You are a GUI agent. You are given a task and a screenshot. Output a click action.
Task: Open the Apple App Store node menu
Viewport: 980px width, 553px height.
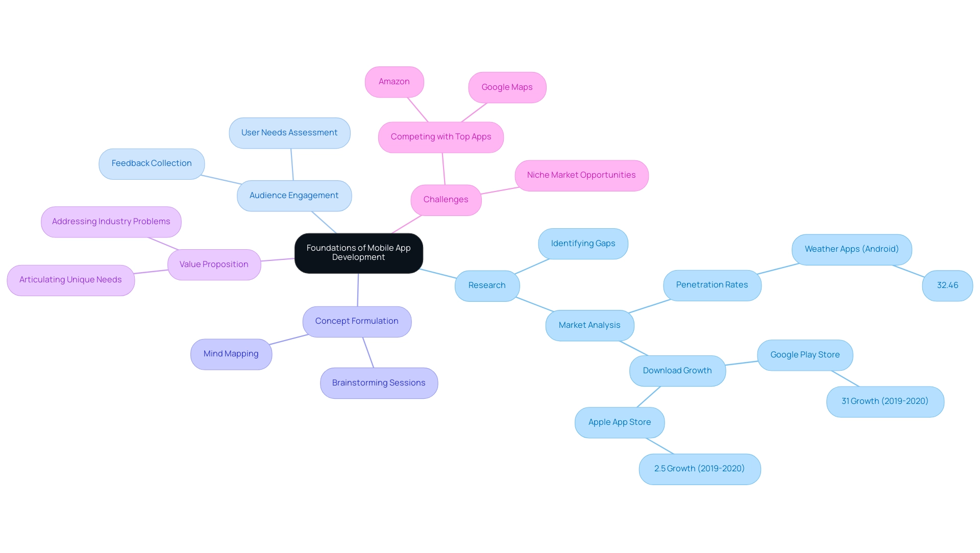click(620, 422)
